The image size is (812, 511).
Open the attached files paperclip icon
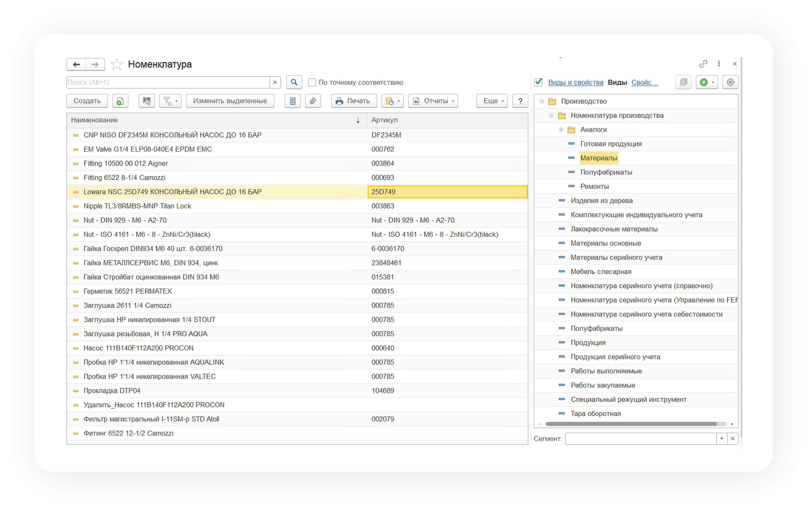pos(313,101)
